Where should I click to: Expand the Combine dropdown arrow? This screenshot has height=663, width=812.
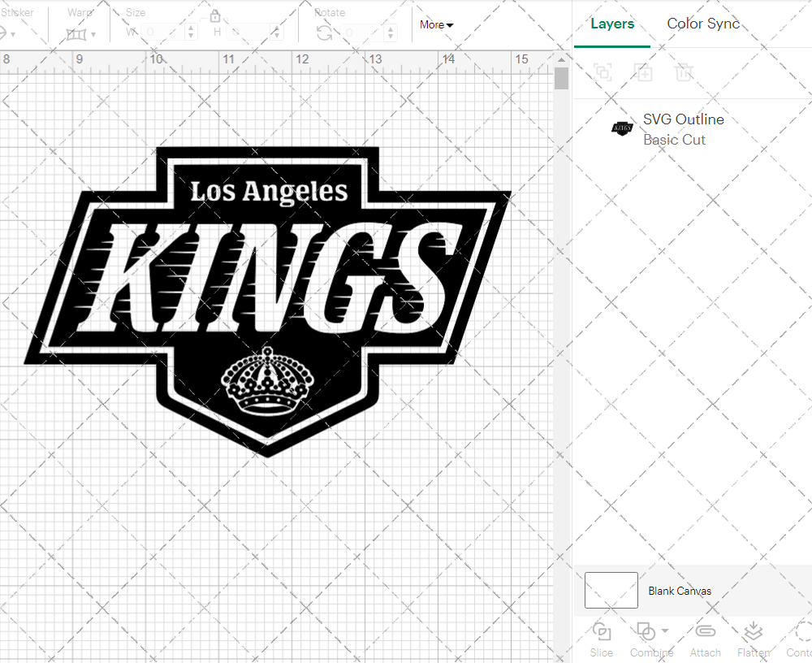click(x=665, y=630)
